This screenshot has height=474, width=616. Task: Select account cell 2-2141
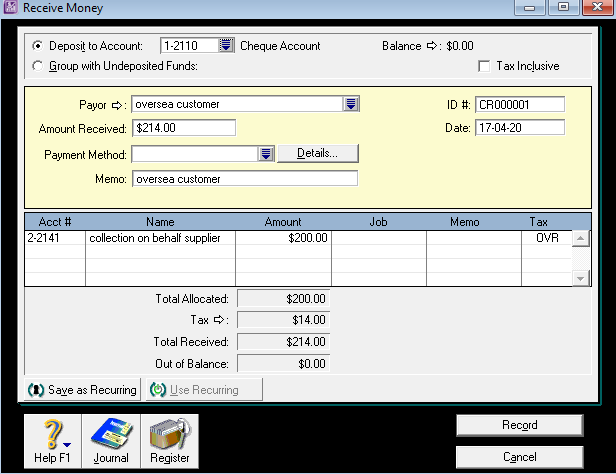(x=55, y=238)
